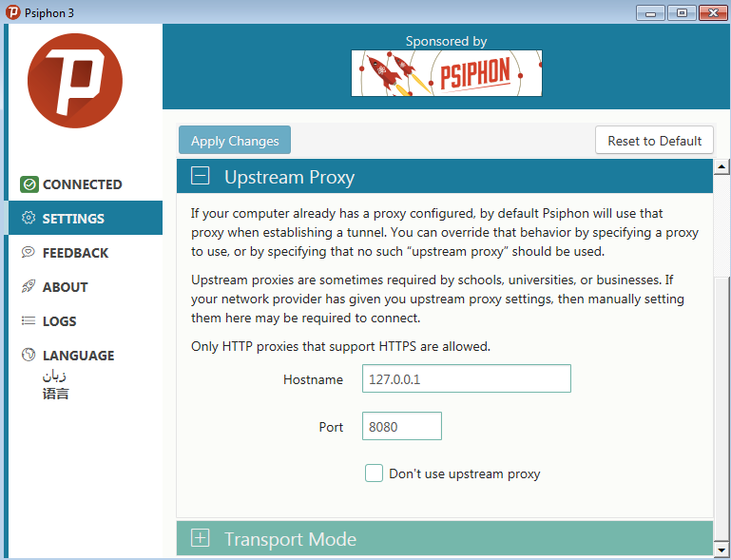Click the Logs list icon
Screen dimensions: 731x560
pos(29,320)
